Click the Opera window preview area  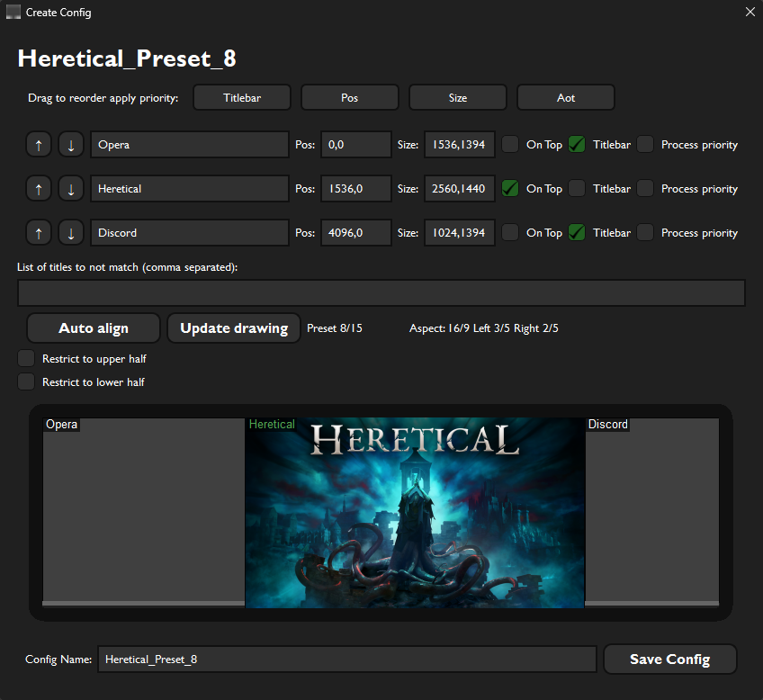[x=144, y=512]
